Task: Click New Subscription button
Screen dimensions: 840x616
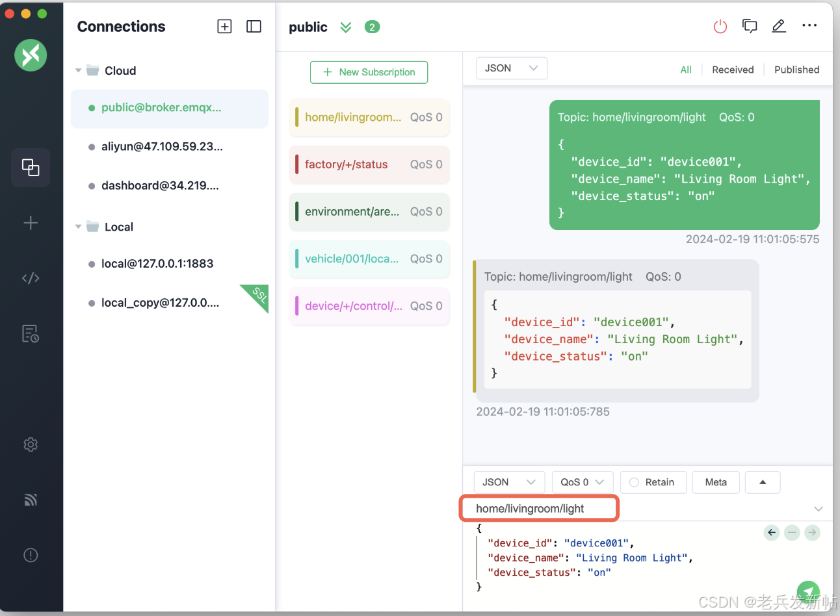Action: (369, 72)
